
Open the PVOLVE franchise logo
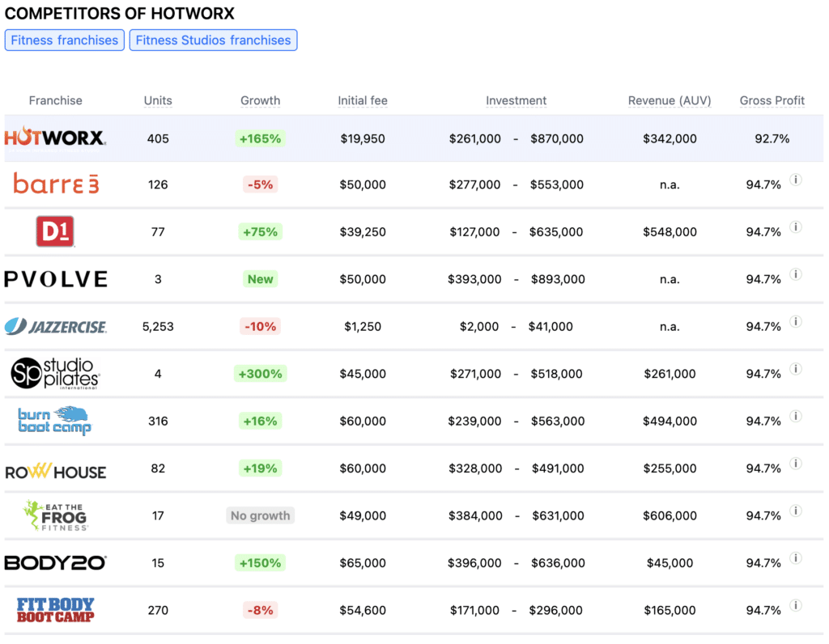(x=56, y=279)
